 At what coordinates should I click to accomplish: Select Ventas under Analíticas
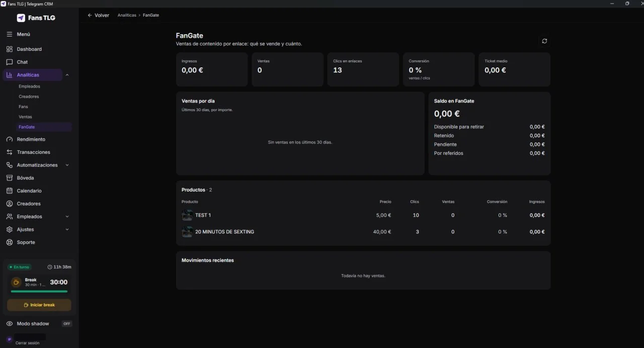click(25, 117)
